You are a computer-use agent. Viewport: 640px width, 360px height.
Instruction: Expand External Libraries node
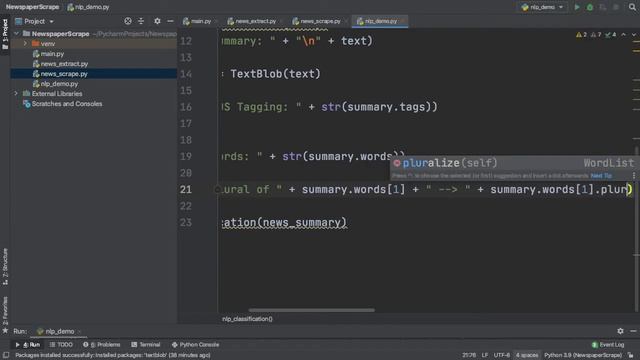pyautogui.click(x=16, y=94)
